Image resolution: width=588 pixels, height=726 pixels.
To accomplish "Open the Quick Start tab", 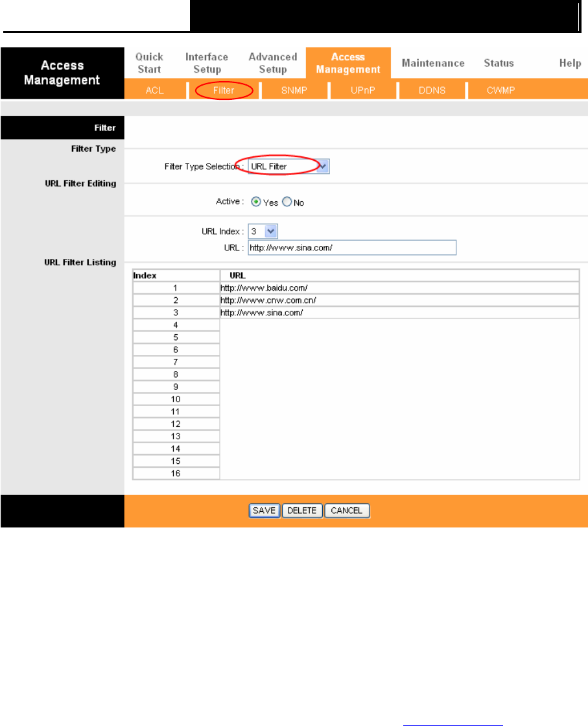I will [x=149, y=63].
